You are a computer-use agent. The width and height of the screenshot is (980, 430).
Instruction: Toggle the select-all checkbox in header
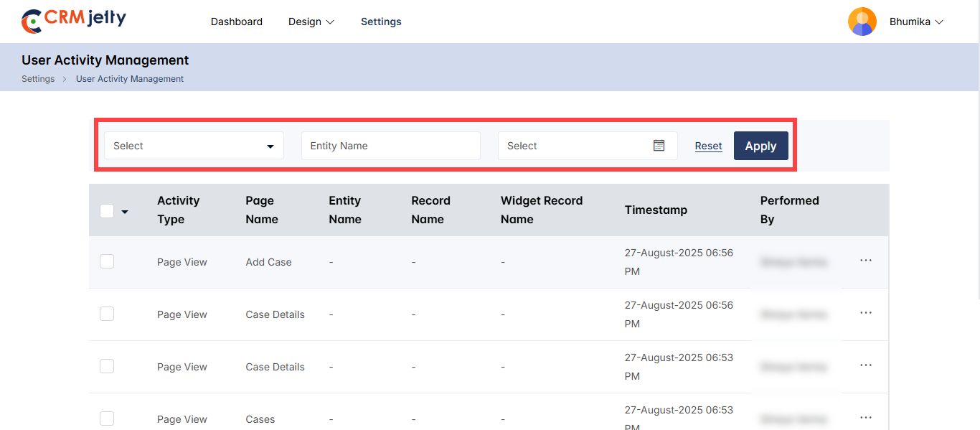(107, 211)
